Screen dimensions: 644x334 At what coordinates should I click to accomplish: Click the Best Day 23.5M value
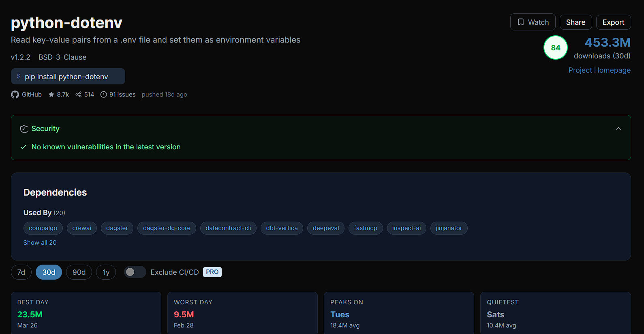pyautogui.click(x=30, y=315)
